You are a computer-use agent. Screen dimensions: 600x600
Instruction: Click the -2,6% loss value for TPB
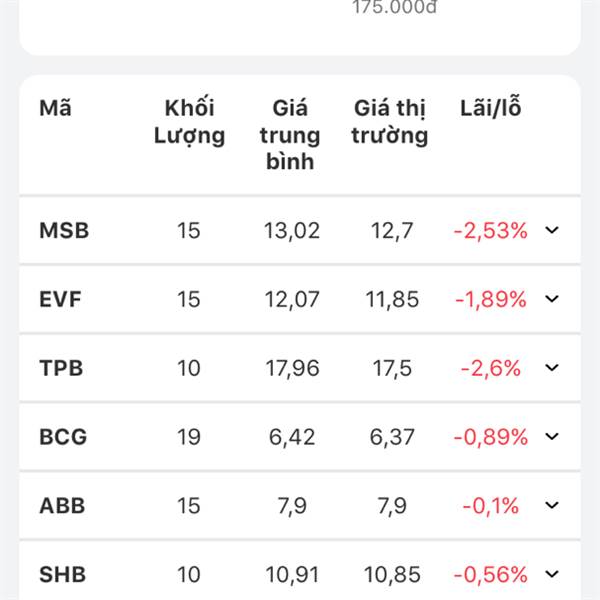coord(491,368)
